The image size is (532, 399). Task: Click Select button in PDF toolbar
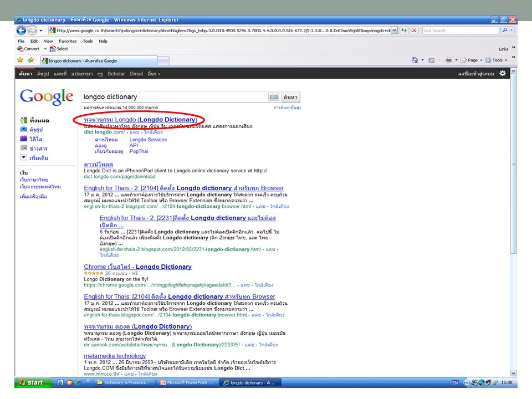coord(59,49)
